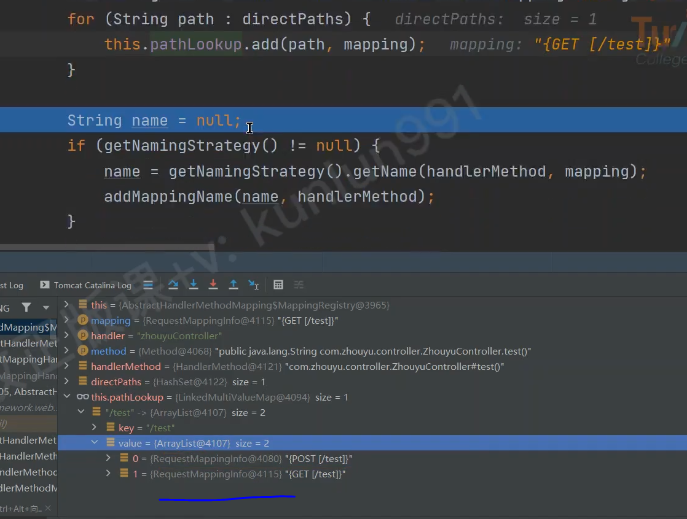Image resolution: width=687 pixels, height=519 pixels.
Task: Expand the 'key' = '/test' node
Action: point(95,427)
